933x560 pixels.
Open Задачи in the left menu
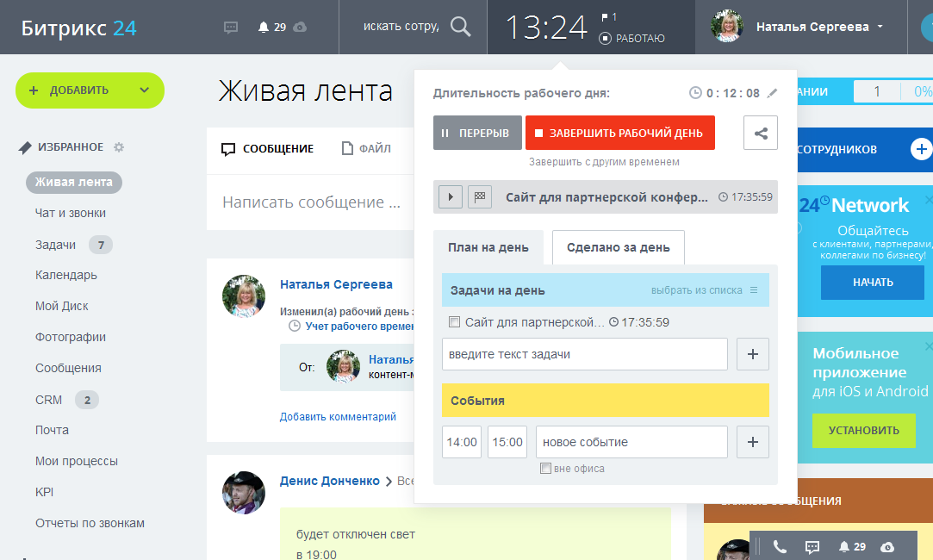55,245
